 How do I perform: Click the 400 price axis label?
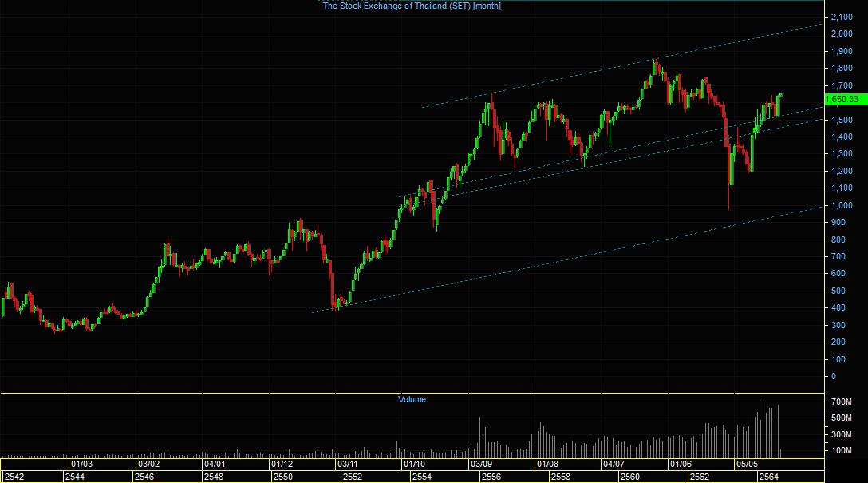click(x=838, y=308)
